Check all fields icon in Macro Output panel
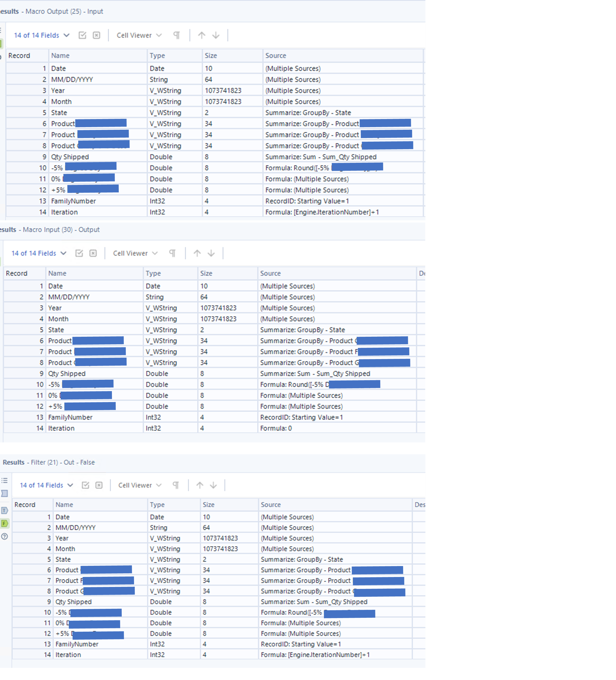The width and height of the screenshot is (616, 680). tap(82, 35)
